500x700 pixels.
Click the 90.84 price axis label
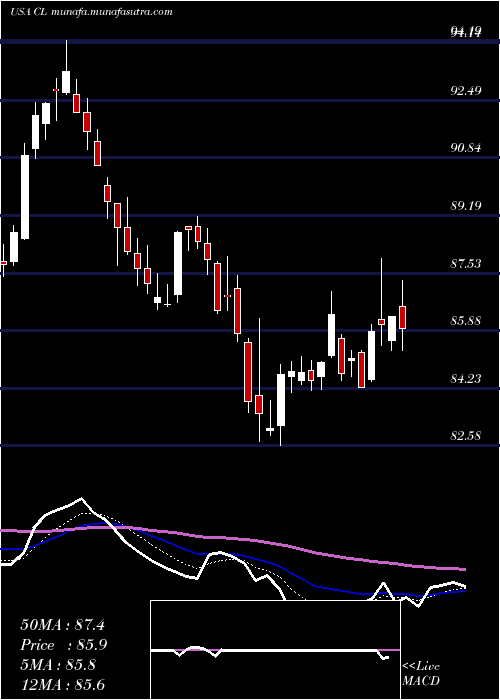(466, 148)
